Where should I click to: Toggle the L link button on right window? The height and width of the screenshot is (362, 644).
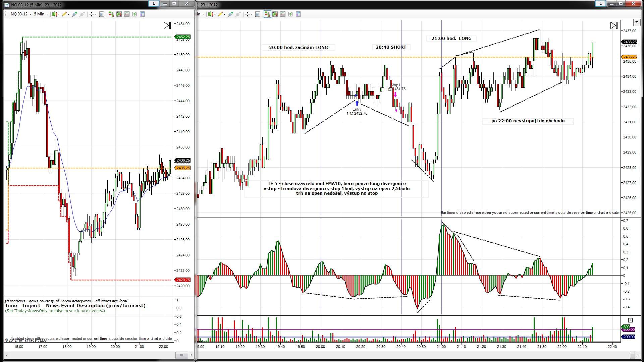pyautogui.click(x=600, y=3)
